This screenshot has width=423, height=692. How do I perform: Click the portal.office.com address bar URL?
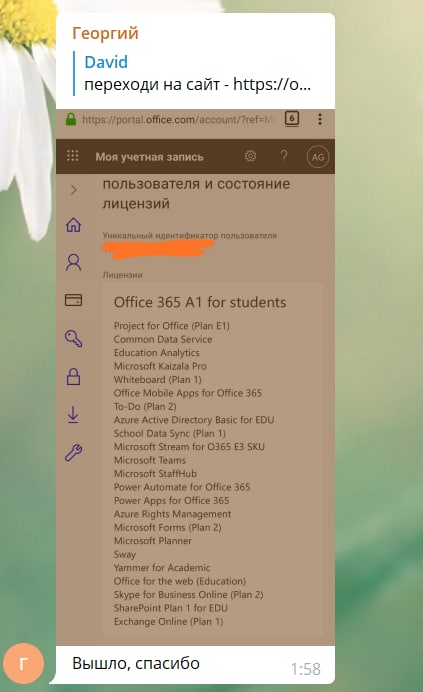[x=178, y=120]
